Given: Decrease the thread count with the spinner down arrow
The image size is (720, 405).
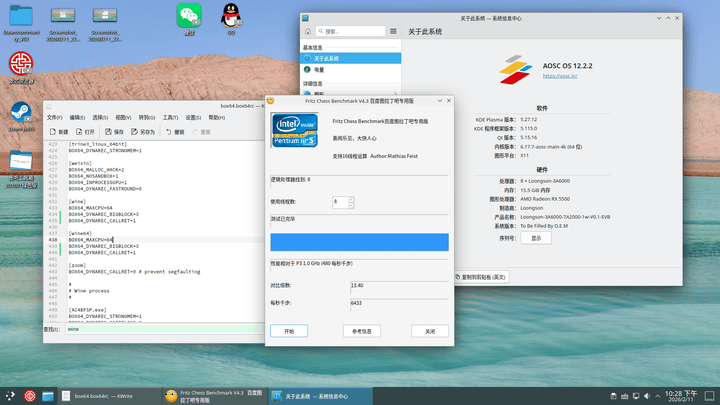Looking at the screenshot, I should [x=351, y=205].
